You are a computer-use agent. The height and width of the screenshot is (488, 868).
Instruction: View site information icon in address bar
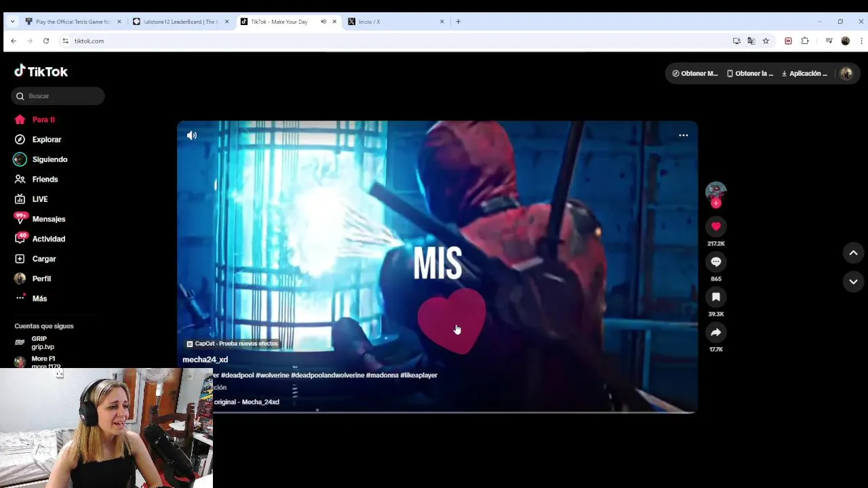tap(66, 41)
